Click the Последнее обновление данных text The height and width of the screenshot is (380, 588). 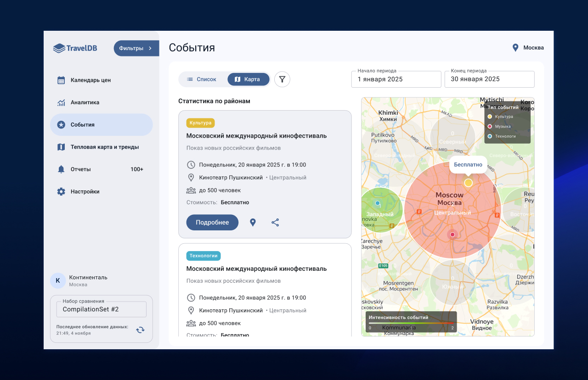[x=92, y=327]
